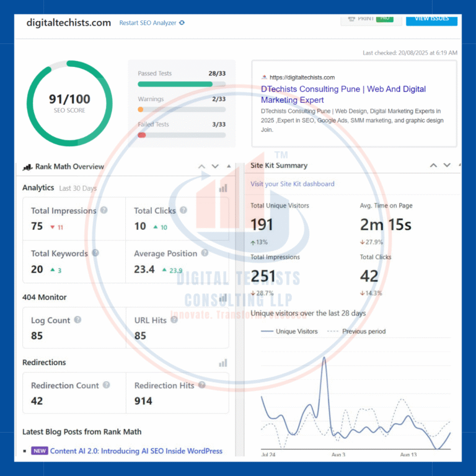Click the Latest Blog Posts from Rank Math heading
The height and width of the screenshot is (476, 476).
[x=82, y=431]
